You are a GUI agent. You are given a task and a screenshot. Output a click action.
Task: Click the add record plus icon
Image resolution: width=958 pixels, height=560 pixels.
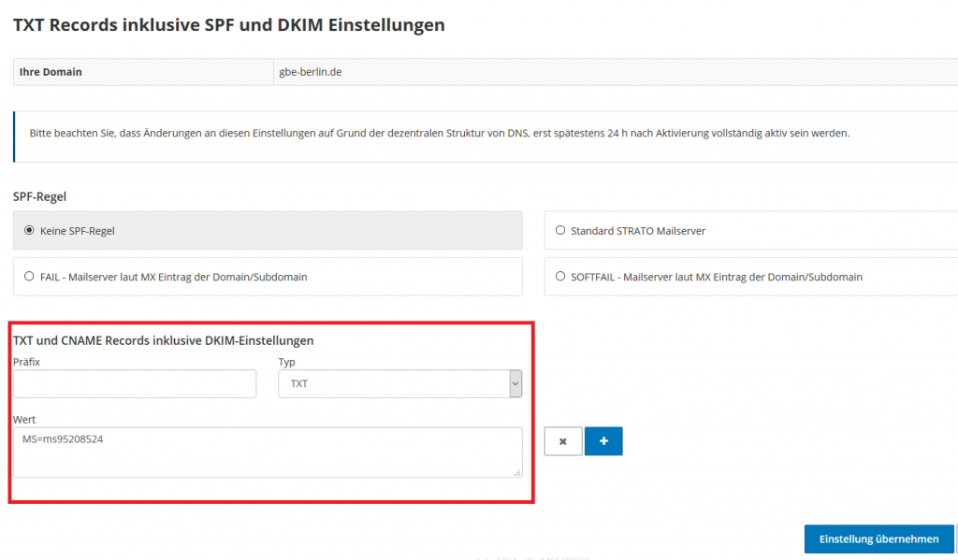[x=602, y=440]
